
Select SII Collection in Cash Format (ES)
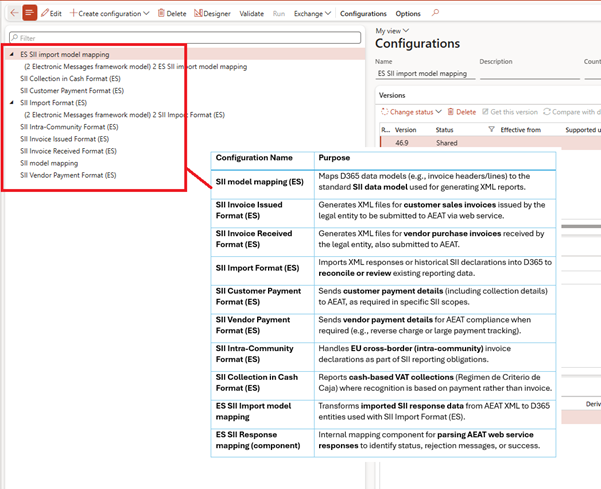(70, 79)
